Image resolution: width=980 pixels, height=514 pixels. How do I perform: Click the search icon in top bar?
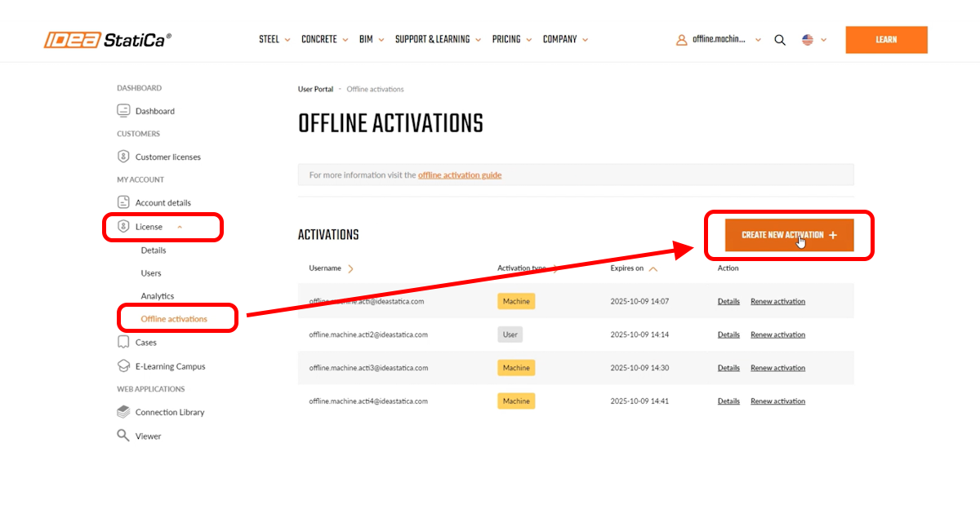pos(780,38)
